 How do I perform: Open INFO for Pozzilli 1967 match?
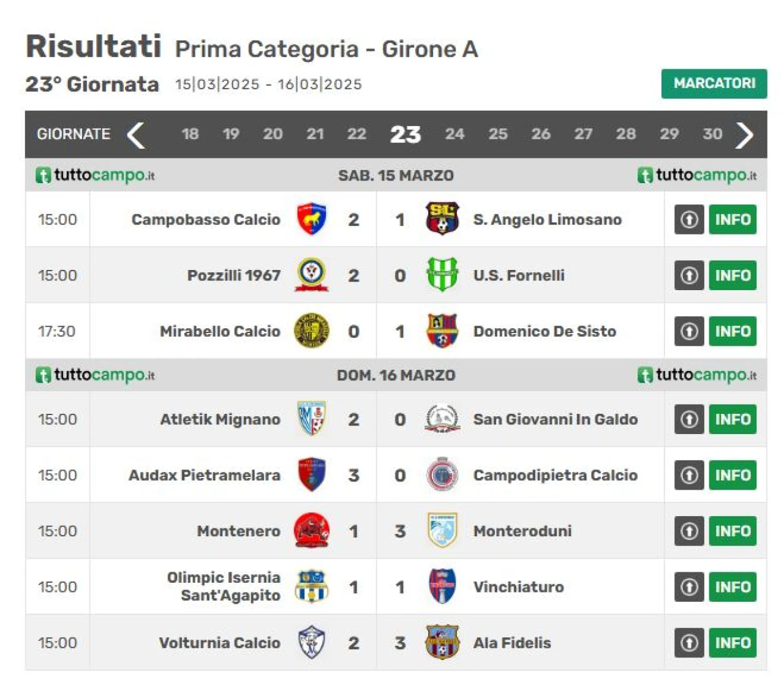pos(733,275)
